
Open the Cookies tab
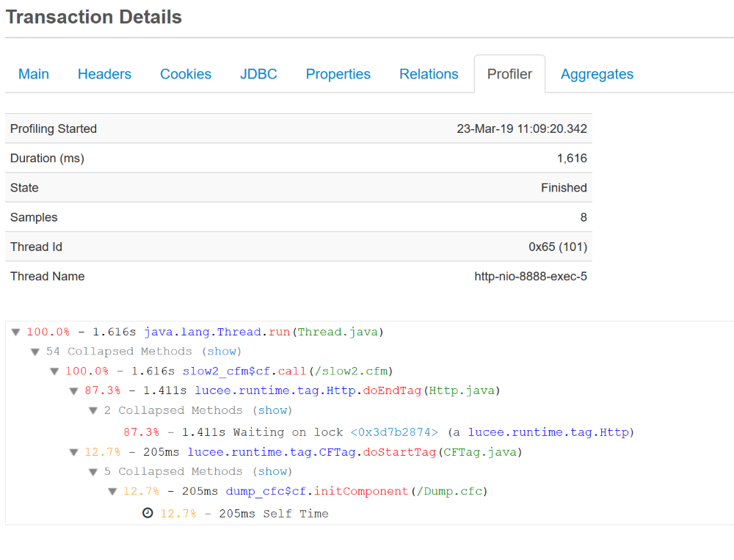[186, 74]
